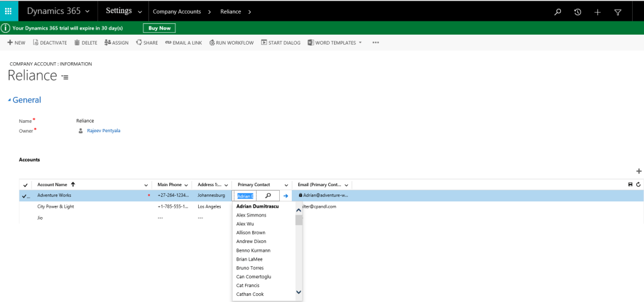Select Alex Wu from the contact list

click(245, 224)
